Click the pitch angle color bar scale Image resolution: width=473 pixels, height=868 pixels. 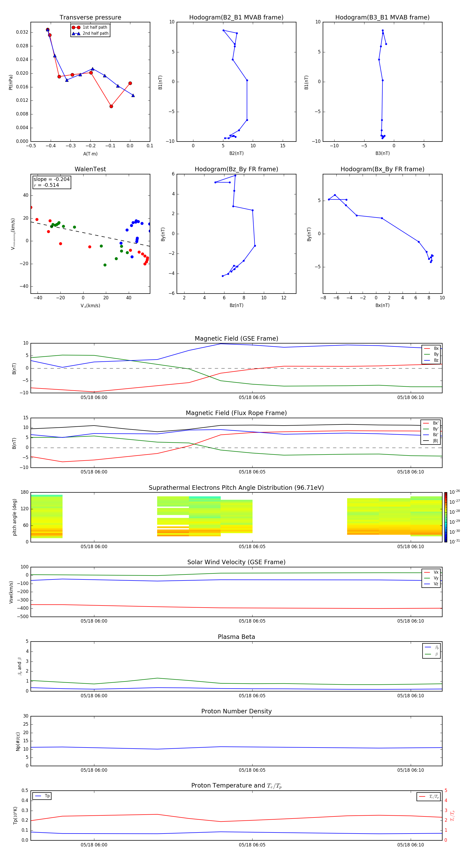pos(446,517)
